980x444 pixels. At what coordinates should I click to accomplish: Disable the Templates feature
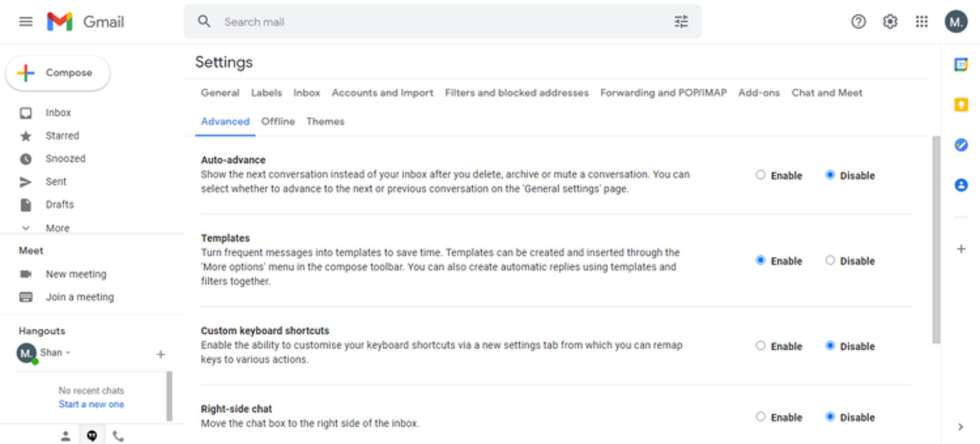coord(830,260)
